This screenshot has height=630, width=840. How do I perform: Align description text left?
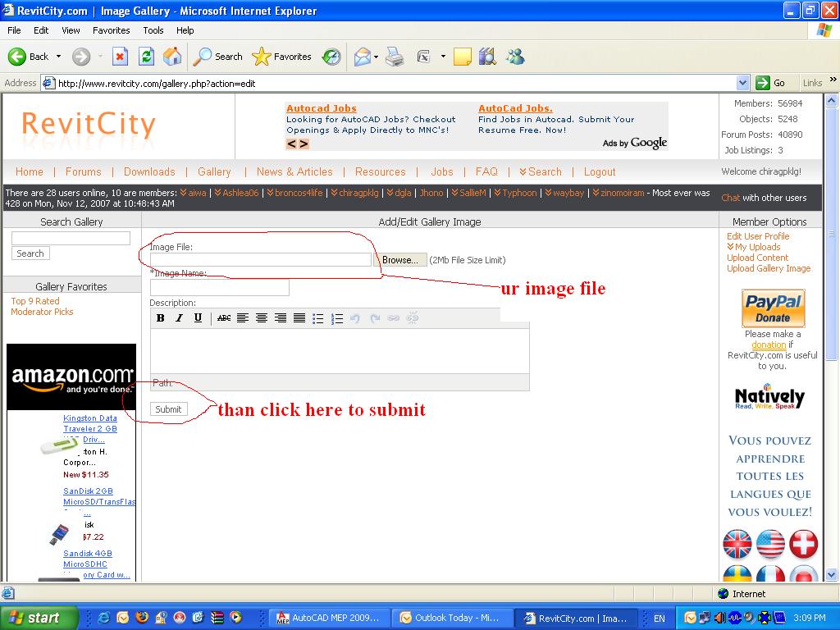click(243, 318)
